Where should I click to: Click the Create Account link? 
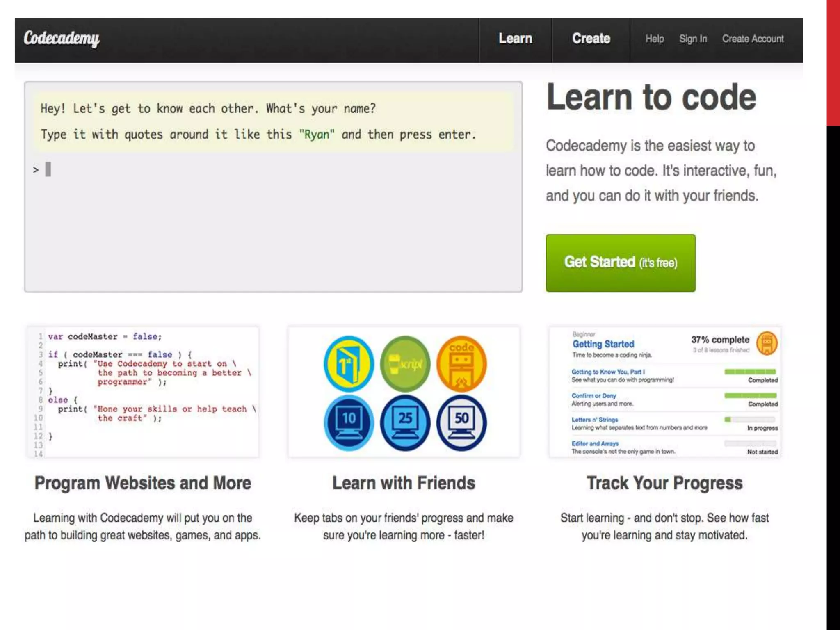coord(753,39)
